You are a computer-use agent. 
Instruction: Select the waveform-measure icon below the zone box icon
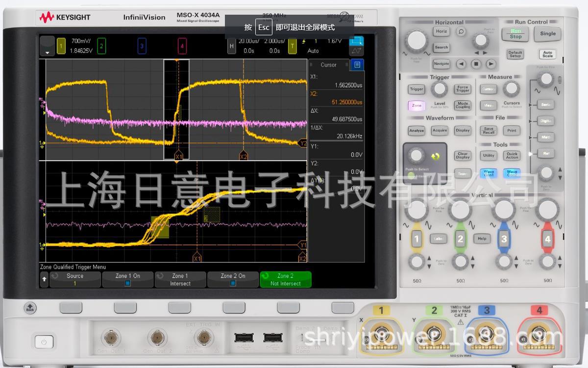click(356, 51)
